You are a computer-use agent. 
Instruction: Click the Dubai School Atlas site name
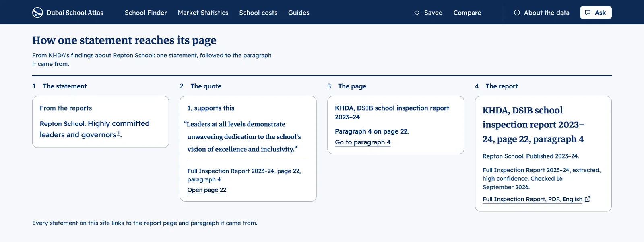pos(75,13)
